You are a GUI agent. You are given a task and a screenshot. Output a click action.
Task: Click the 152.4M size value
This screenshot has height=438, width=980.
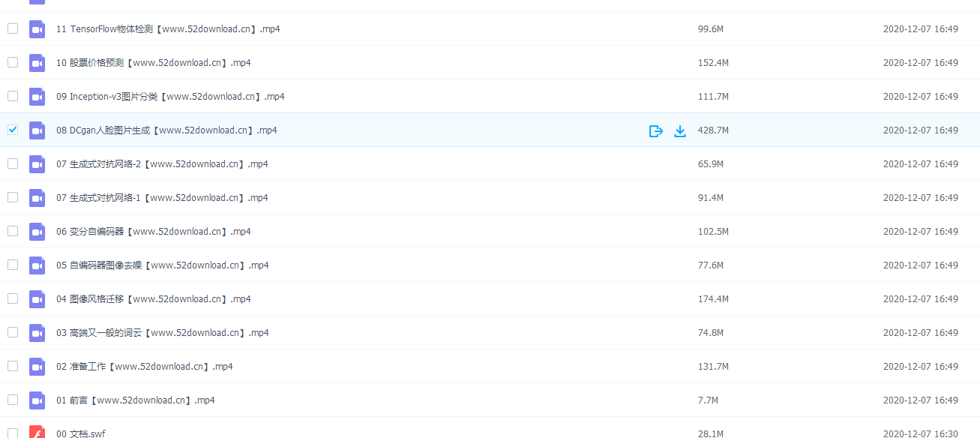pos(713,63)
